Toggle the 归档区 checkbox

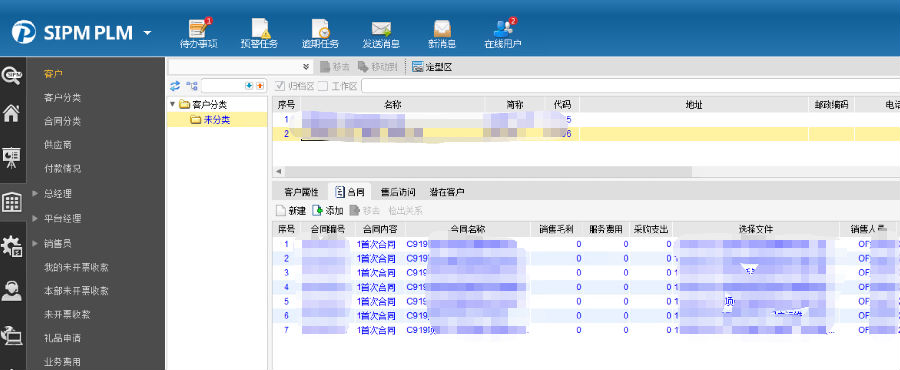280,86
